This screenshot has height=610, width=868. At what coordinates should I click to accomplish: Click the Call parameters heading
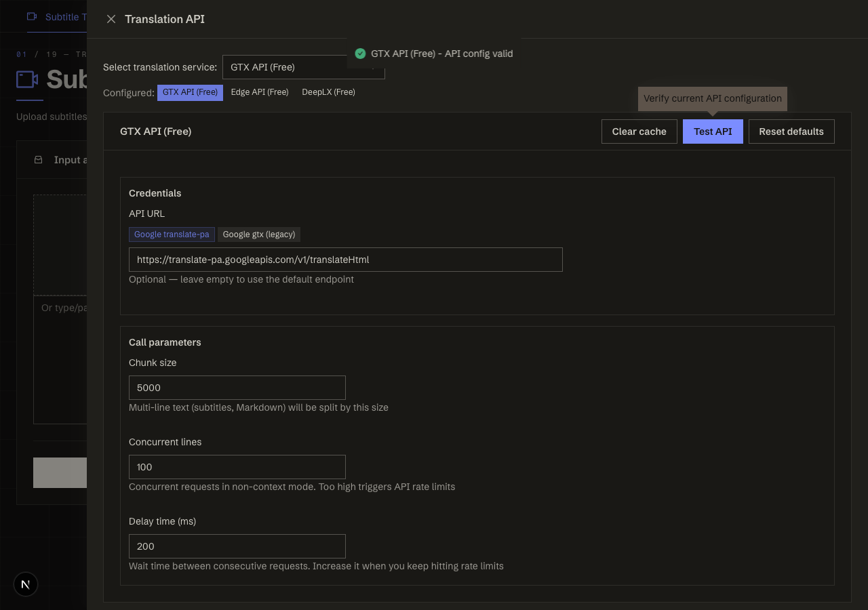pyautogui.click(x=165, y=342)
